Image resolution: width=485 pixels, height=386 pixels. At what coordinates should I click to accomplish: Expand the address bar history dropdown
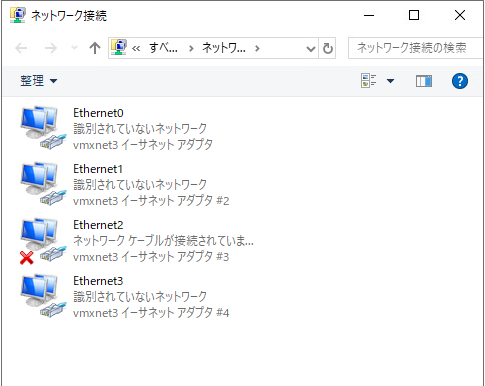click(x=311, y=49)
